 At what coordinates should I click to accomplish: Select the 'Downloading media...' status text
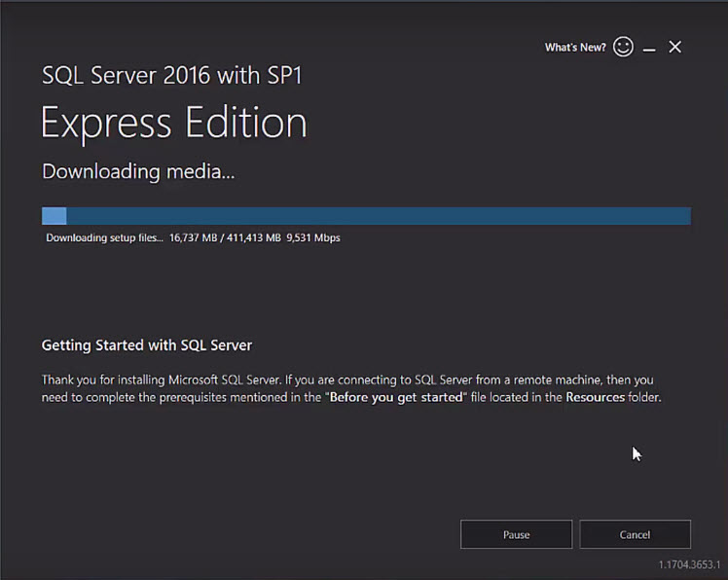(x=138, y=172)
